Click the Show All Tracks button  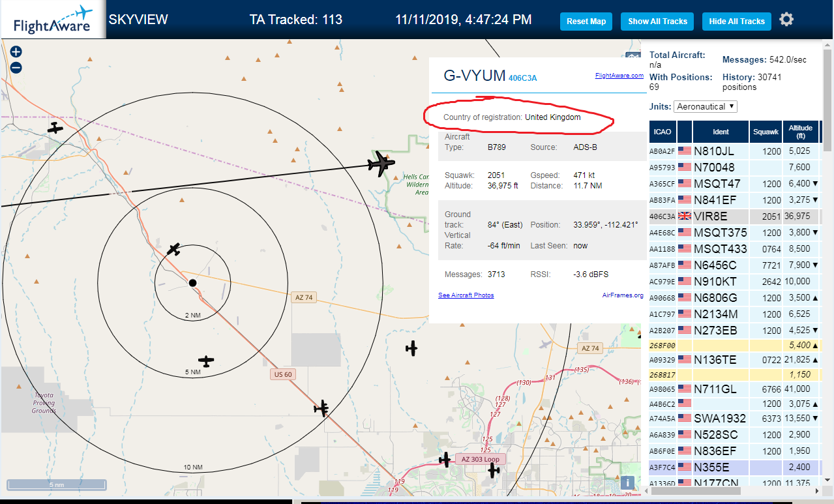click(x=657, y=22)
